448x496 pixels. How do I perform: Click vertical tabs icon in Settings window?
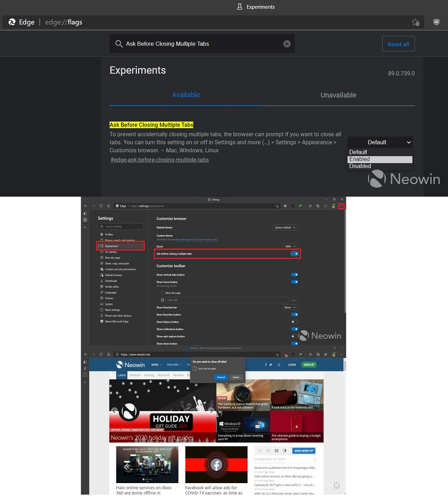coord(85,213)
